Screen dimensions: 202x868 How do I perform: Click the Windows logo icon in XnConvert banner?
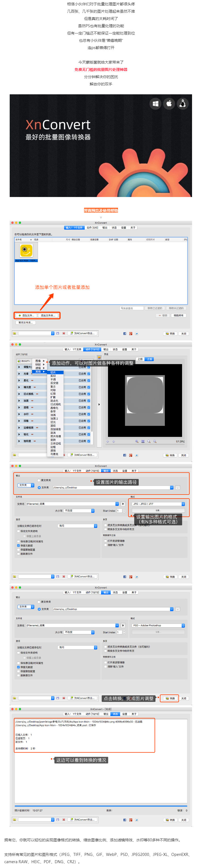[x=156, y=104]
